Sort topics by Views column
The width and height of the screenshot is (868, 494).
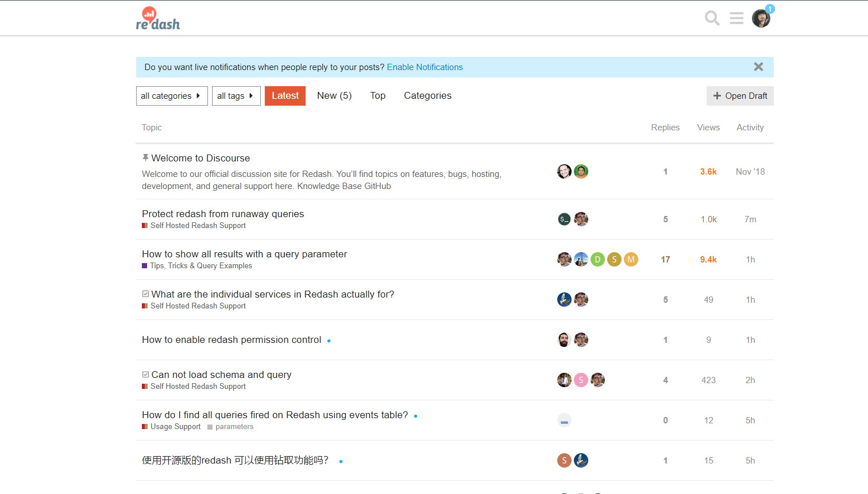pos(708,128)
